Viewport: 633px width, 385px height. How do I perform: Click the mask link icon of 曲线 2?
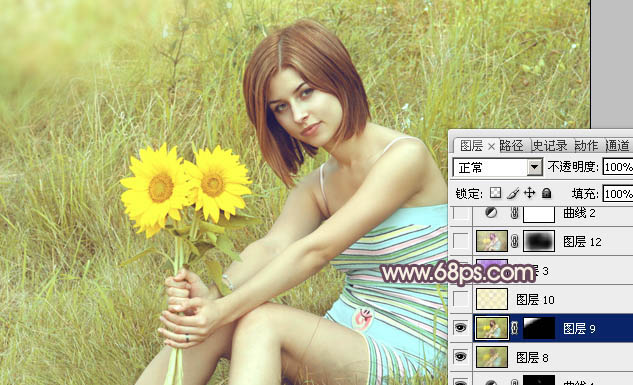click(514, 213)
